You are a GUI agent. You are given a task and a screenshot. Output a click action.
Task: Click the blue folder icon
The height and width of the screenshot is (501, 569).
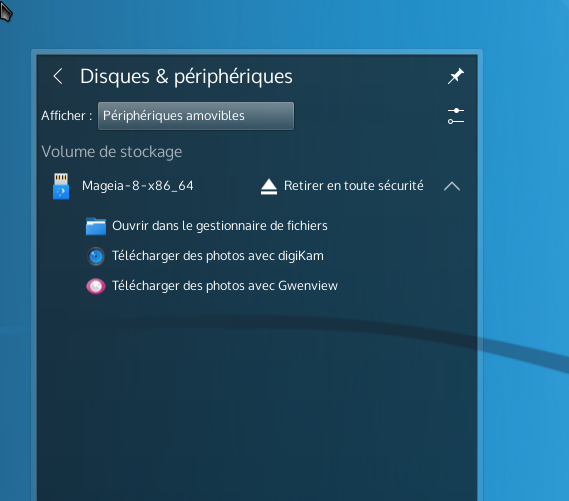96,226
